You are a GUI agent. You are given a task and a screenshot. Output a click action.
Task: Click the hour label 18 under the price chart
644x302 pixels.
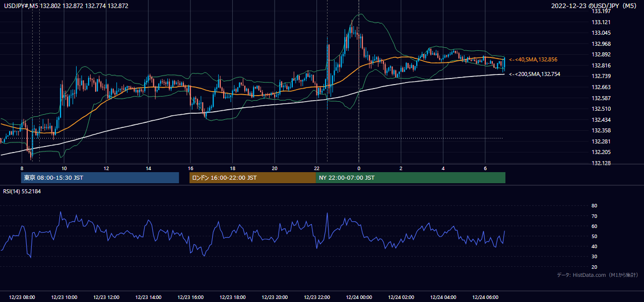pos(232,168)
